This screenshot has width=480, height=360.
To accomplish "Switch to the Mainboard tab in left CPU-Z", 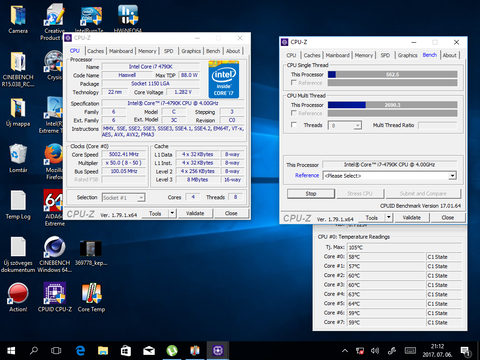I will 121,51.
